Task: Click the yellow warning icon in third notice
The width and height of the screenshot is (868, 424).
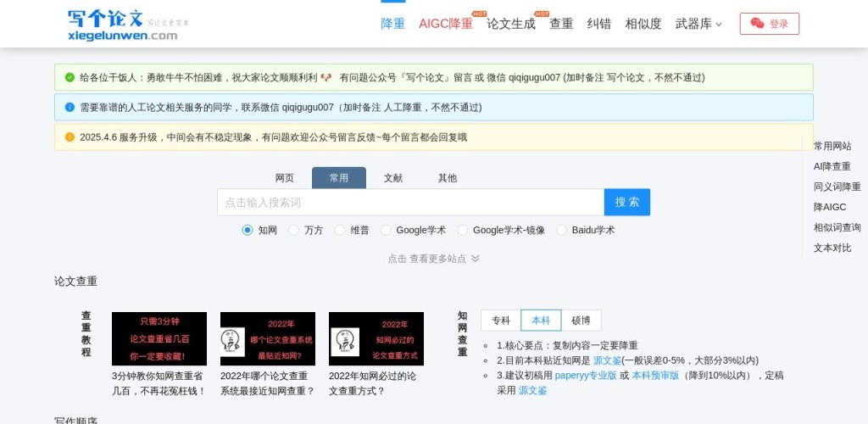Action: pos(70,137)
